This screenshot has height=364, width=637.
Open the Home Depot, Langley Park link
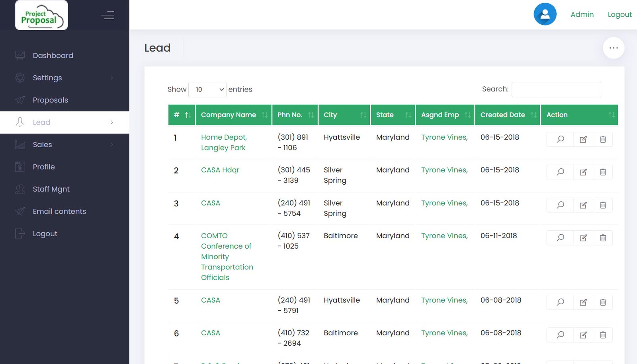click(x=224, y=142)
